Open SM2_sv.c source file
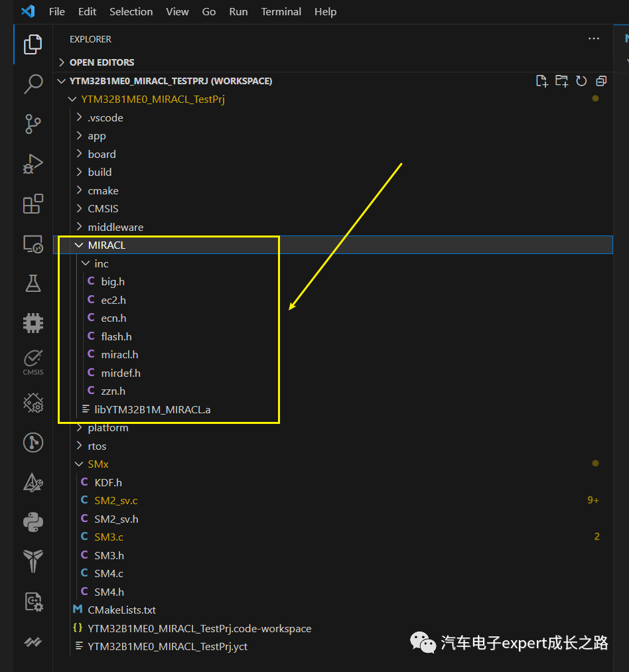629x672 pixels. coord(332,501)
